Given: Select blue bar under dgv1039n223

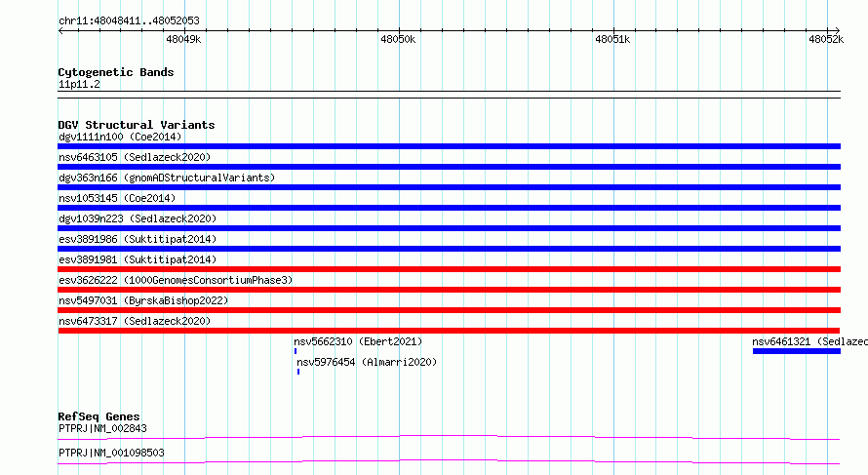Looking at the screenshot, I should point(449,228).
